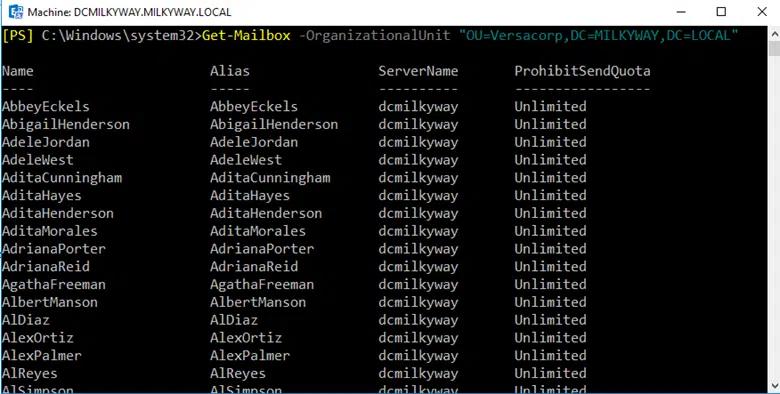Viewport: 780px width, 394px height.
Task: Click AdeleWest in the Alias column
Action: tap(246, 160)
